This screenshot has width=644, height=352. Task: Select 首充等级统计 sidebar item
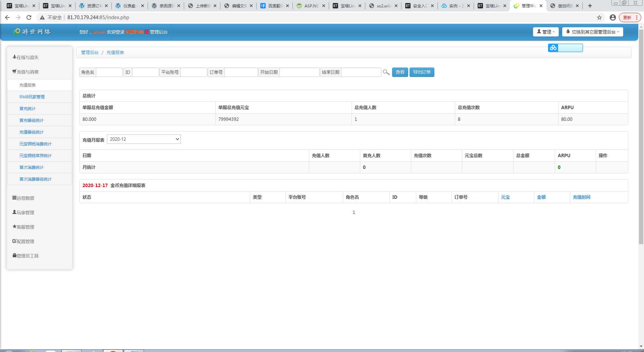(x=31, y=120)
